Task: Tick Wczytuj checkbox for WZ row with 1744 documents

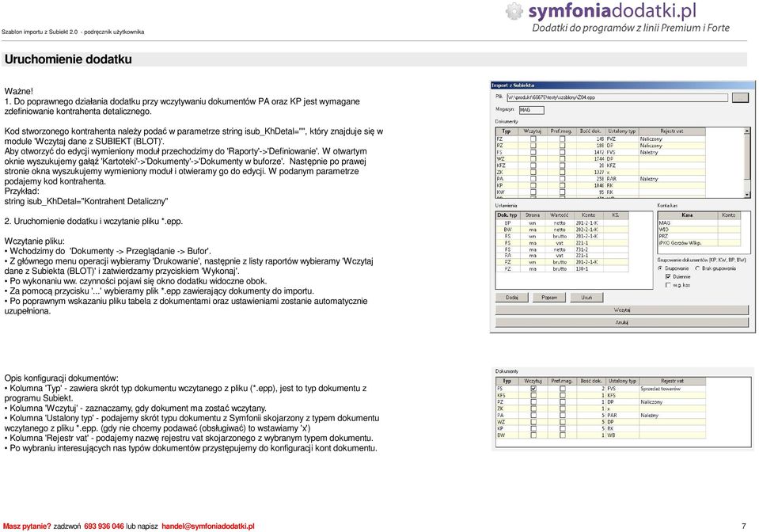Action: click(x=533, y=158)
